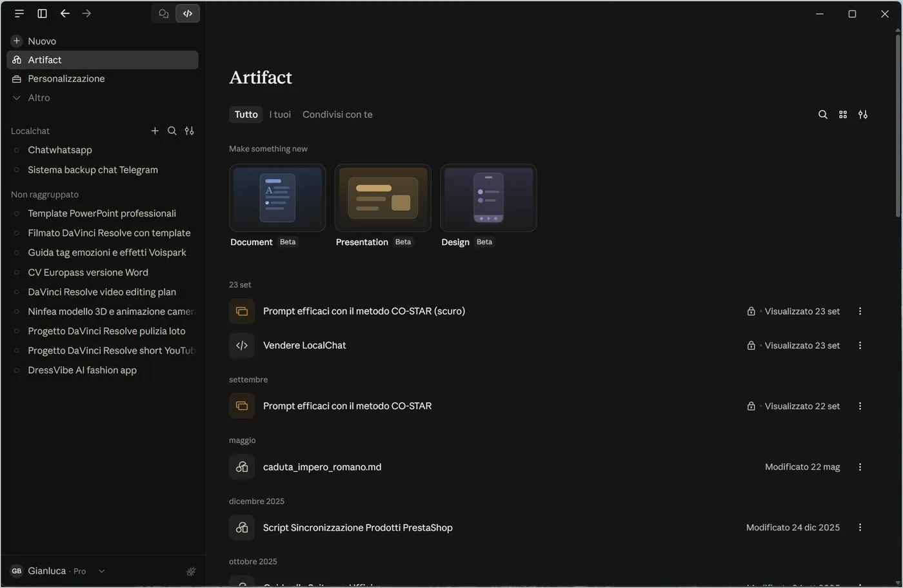Open Localchat filter settings icon

pyautogui.click(x=189, y=131)
